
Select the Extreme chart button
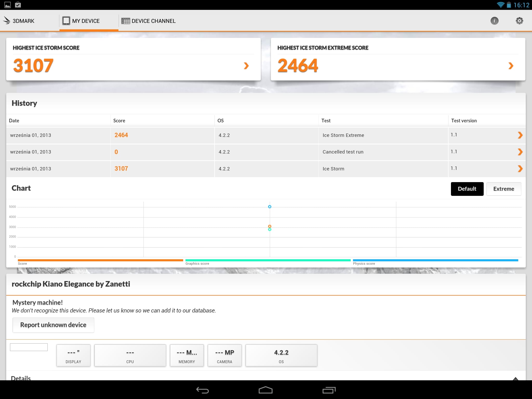point(504,189)
